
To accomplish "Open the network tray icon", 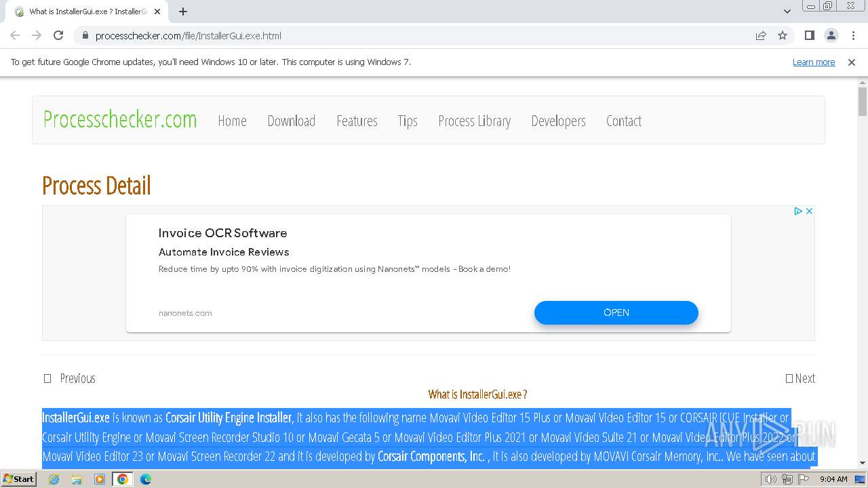I will tap(787, 479).
